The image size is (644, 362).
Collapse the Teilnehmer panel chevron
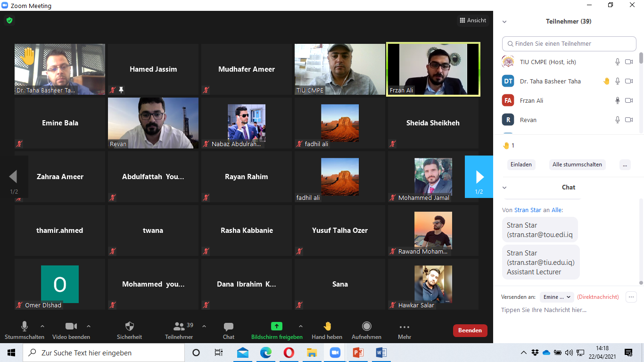tap(504, 22)
